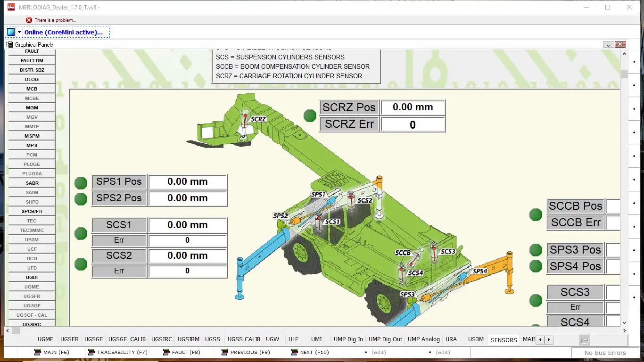
Task: Click the PREVIOUS (F9) button
Action: point(246,352)
